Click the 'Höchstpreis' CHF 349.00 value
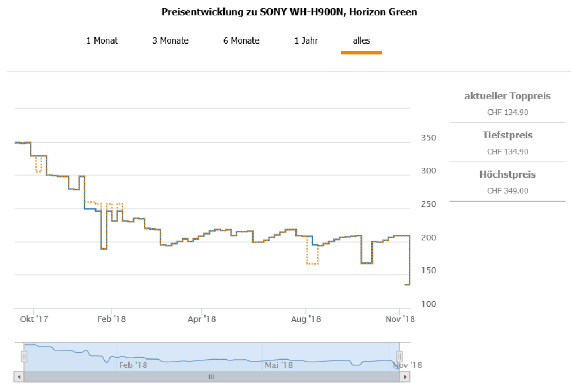The height and width of the screenshot is (392, 572). (507, 190)
